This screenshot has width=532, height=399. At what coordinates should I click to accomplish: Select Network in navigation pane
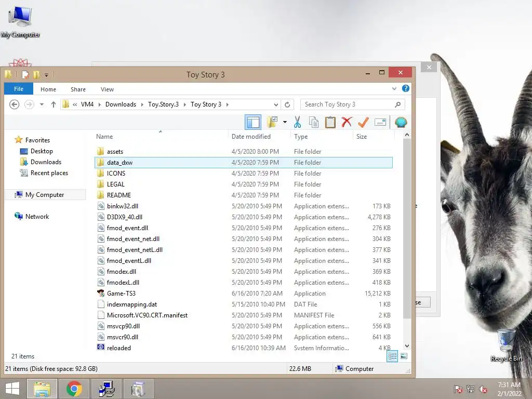37,217
